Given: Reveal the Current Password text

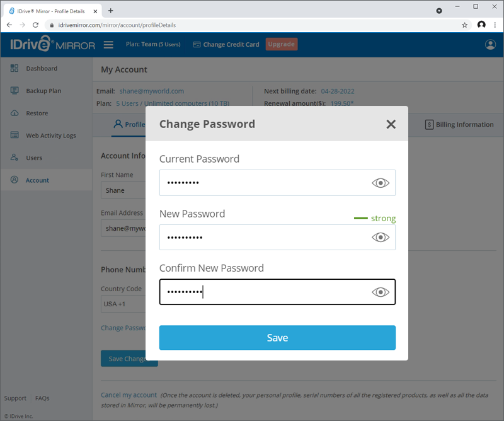Looking at the screenshot, I should coord(381,183).
